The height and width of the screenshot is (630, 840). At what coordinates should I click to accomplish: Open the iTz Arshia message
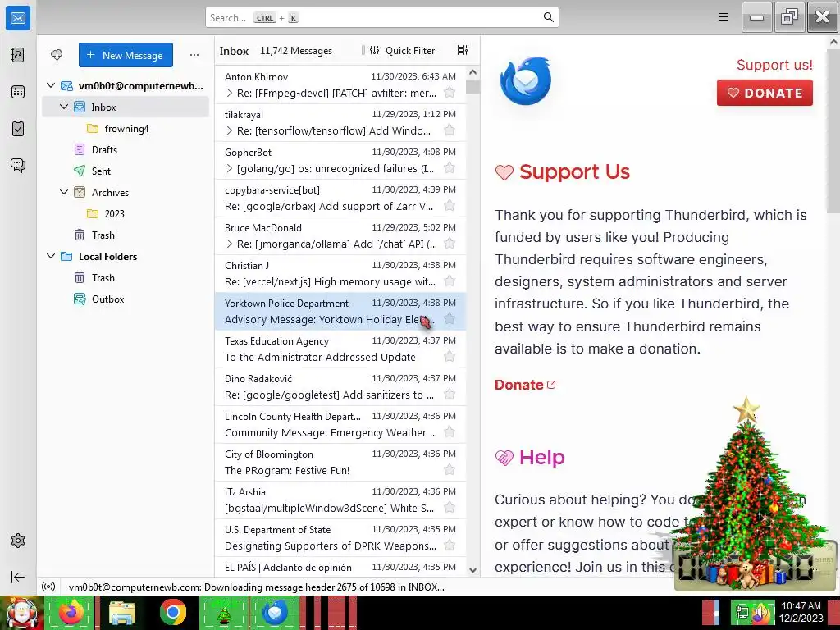pos(340,500)
